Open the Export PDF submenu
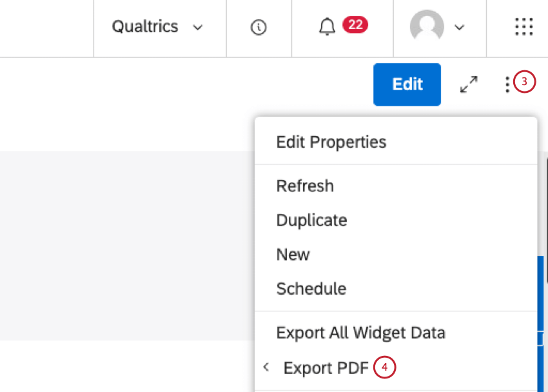This screenshot has height=392, width=548. (326, 366)
